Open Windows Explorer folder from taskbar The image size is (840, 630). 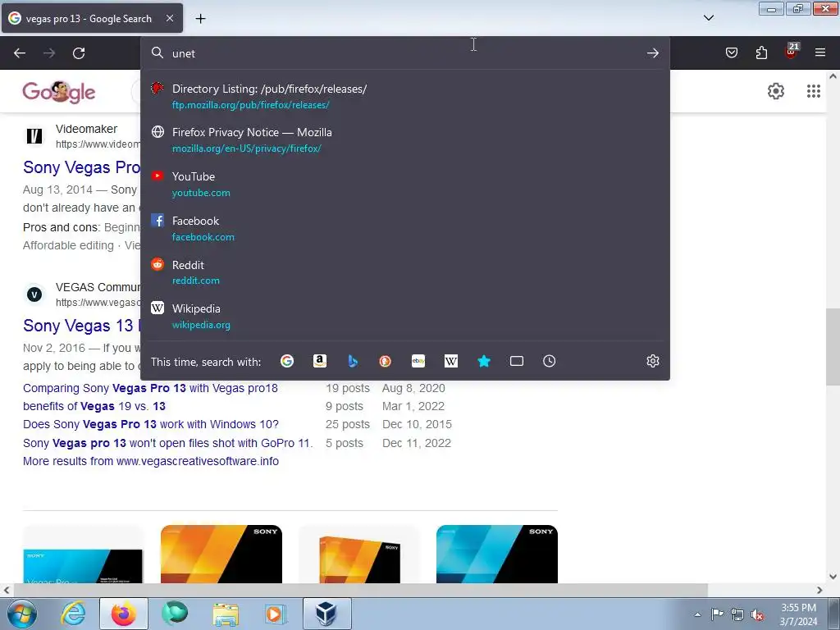click(x=226, y=614)
